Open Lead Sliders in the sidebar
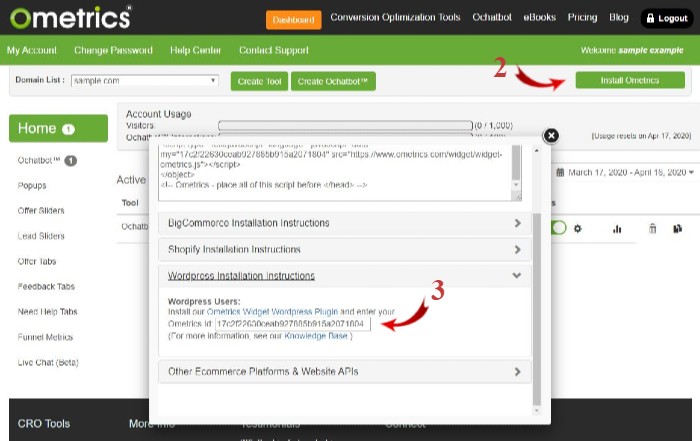 41,236
